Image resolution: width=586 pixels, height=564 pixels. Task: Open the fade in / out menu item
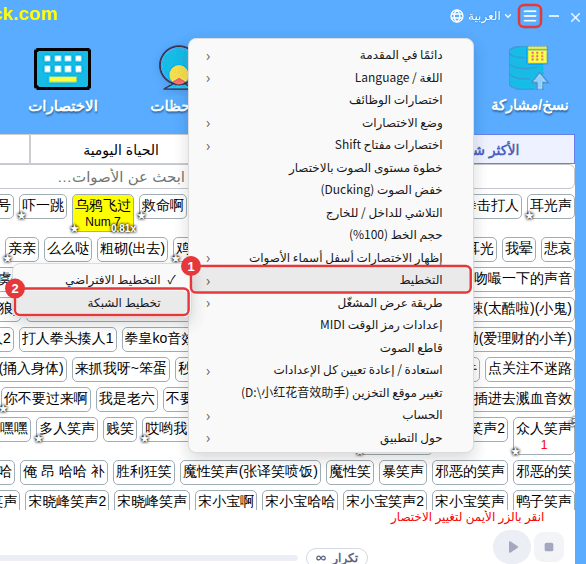(x=331, y=213)
